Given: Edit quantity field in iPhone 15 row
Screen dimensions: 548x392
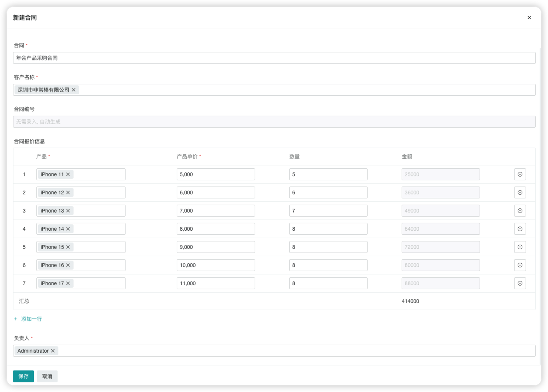Looking at the screenshot, I should (x=328, y=247).
